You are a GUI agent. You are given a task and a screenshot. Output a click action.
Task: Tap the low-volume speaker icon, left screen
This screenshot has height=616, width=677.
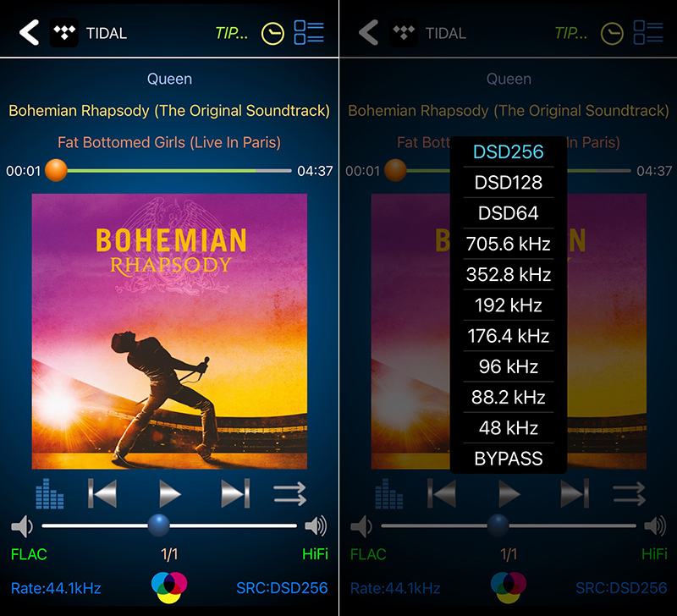pos(22,526)
